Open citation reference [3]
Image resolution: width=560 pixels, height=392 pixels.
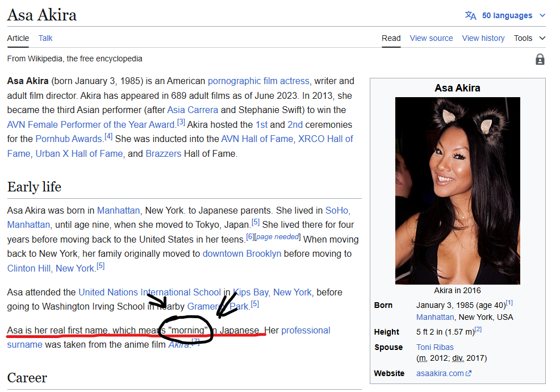tap(181, 122)
